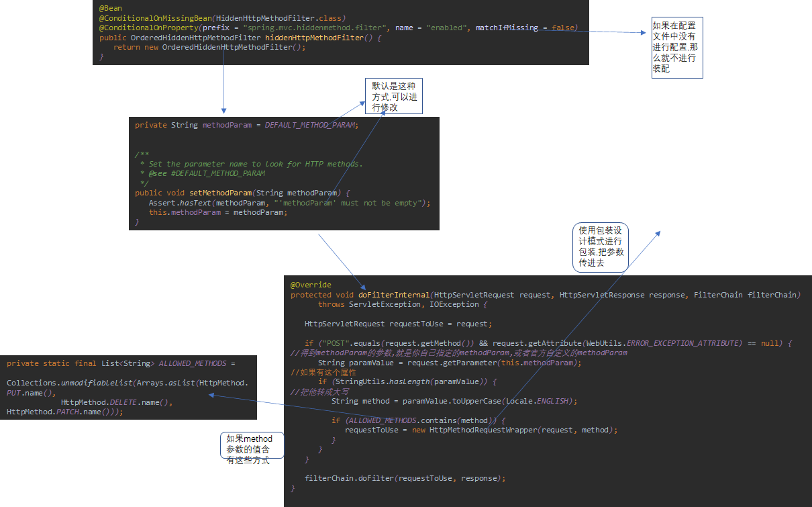
Task: Select note box about 配置文件中没有进行配置
Action: 676,48
